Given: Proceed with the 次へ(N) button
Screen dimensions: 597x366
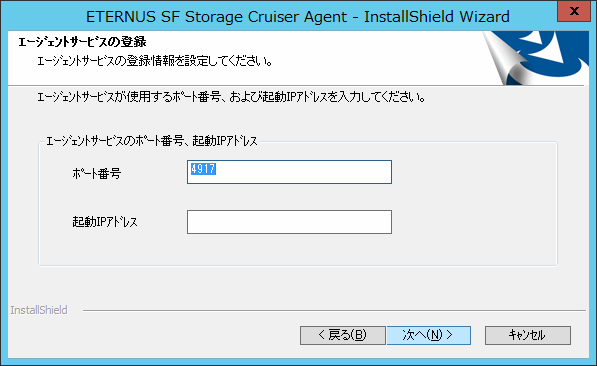Looking at the screenshot, I should (429, 335).
